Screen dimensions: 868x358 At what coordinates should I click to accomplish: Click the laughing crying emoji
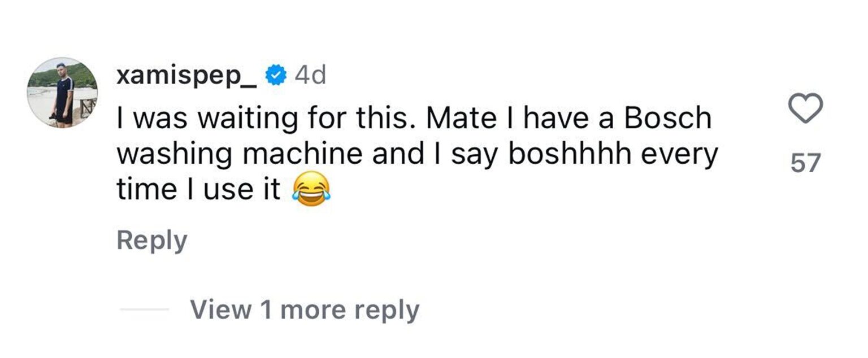click(311, 189)
